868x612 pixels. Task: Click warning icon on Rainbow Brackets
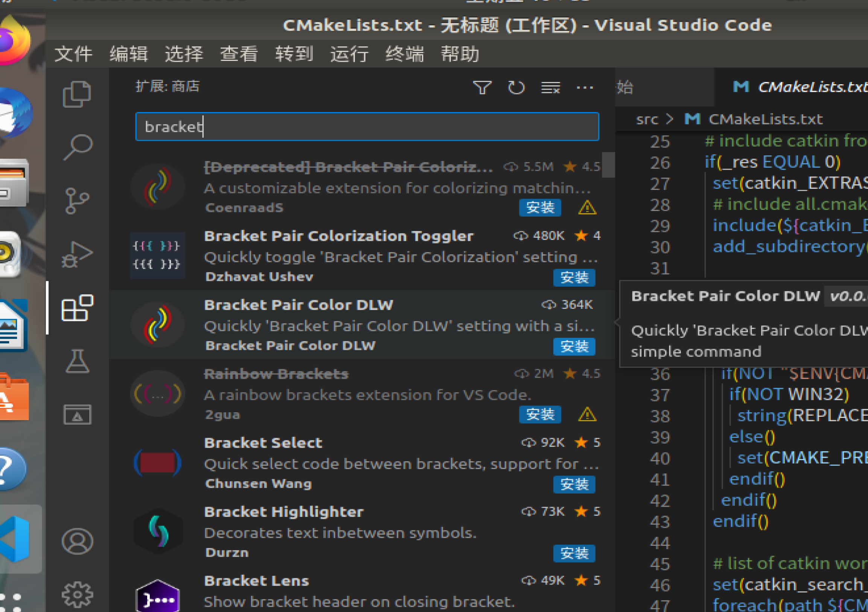[588, 415]
